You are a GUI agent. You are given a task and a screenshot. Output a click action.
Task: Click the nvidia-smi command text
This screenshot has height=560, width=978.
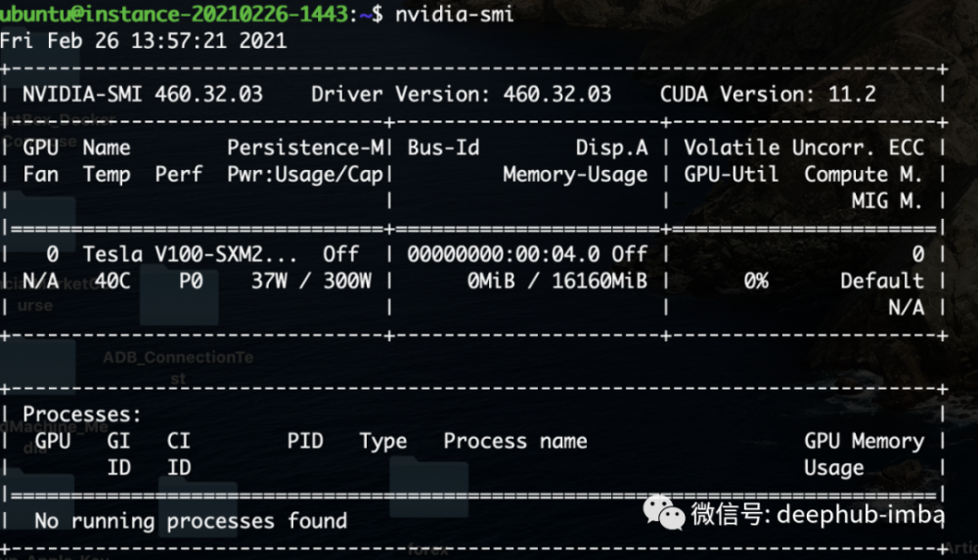coord(454,13)
